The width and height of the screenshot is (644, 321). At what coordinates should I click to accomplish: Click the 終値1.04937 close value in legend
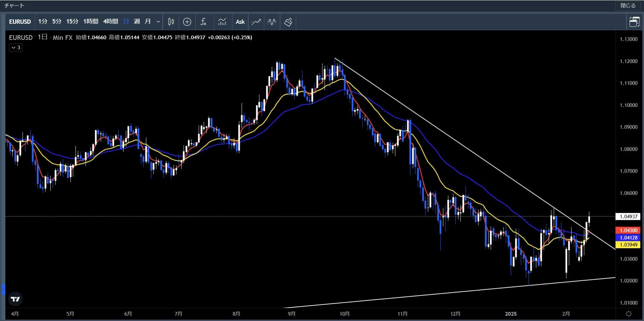point(190,38)
